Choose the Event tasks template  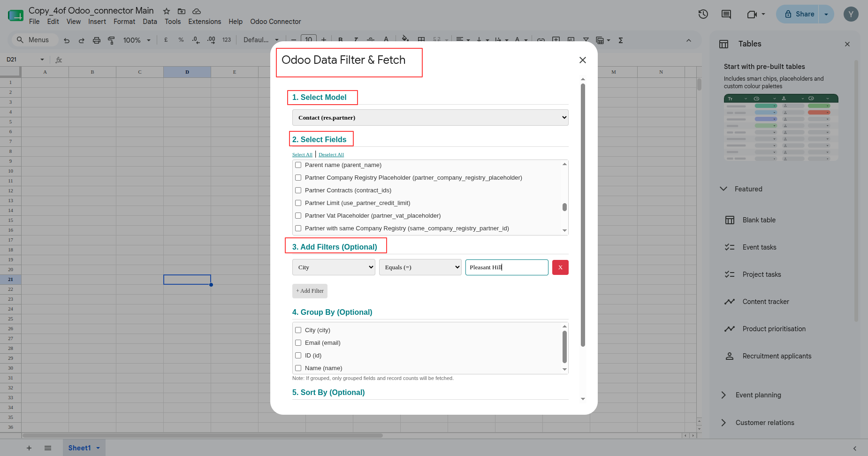pyautogui.click(x=759, y=247)
